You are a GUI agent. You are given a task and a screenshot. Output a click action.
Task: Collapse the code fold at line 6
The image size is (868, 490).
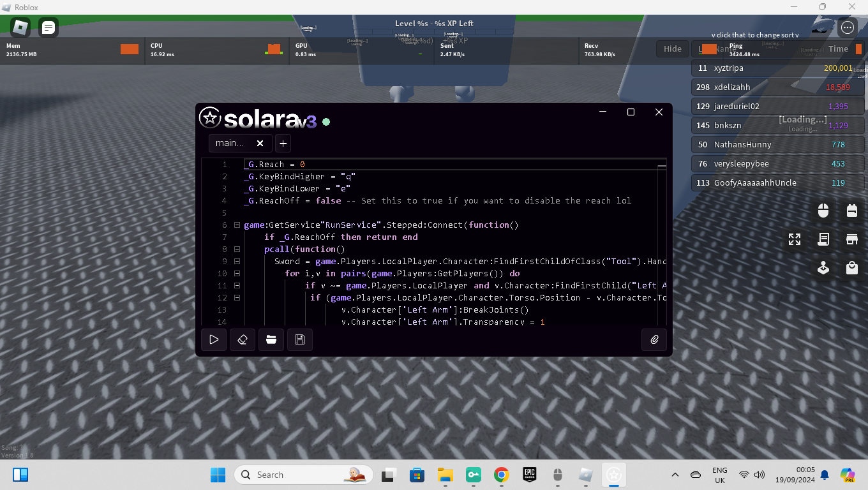(x=237, y=225)
